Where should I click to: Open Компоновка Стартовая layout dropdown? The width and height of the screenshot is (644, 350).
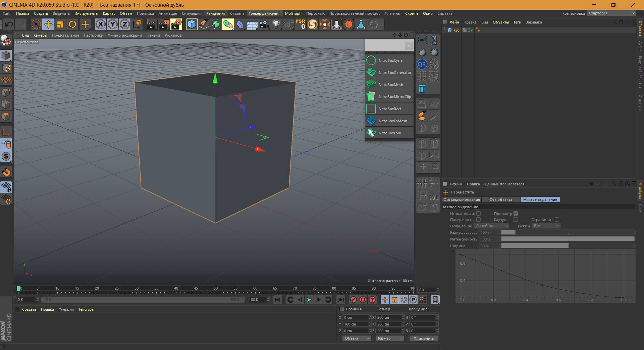611,13
